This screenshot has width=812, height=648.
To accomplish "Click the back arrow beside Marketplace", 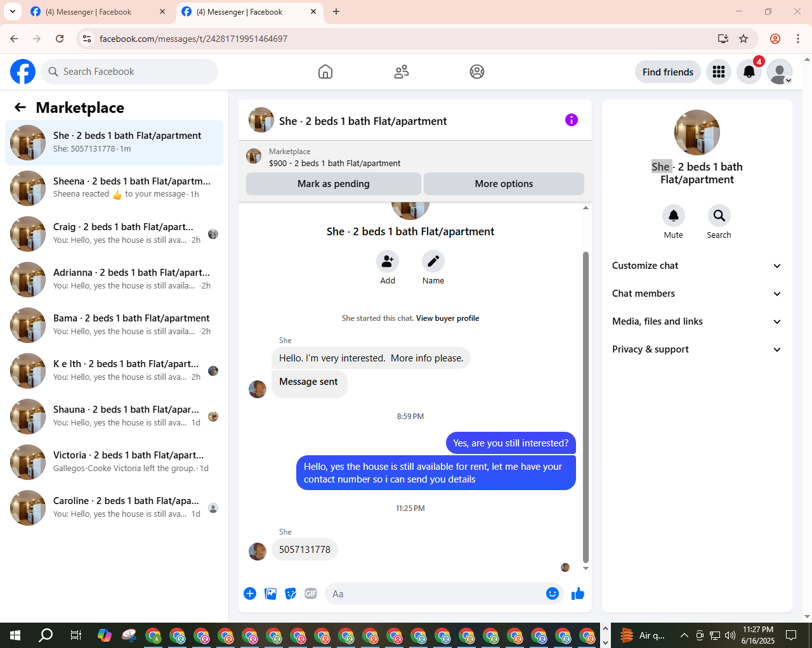I will [x=20, y=107].
